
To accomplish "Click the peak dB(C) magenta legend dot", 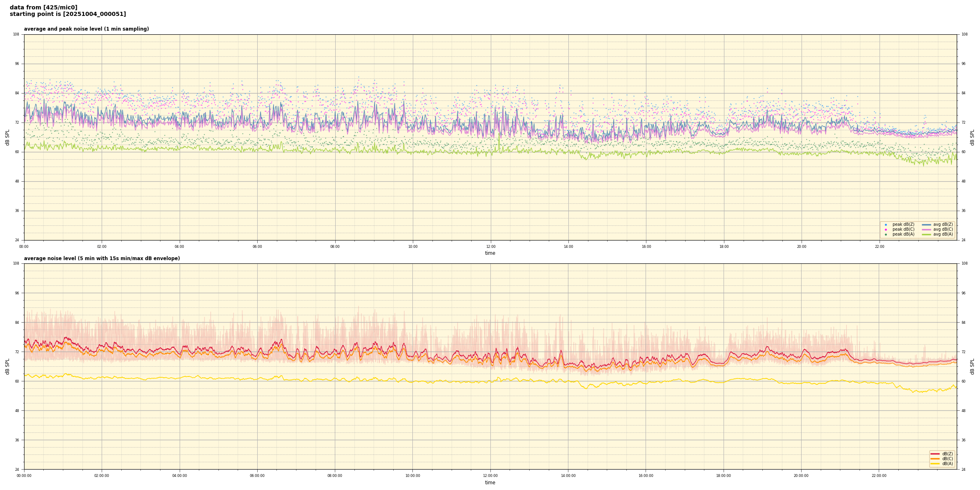I will [x=886, y=229].
